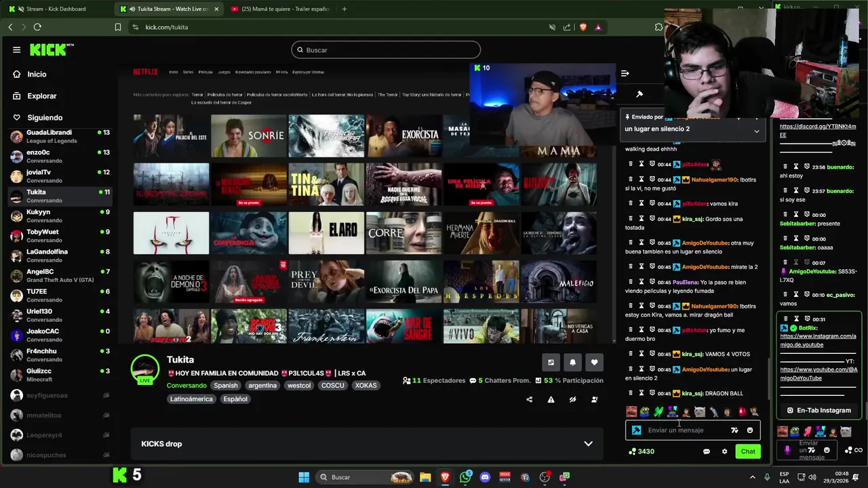The height and width of the screenshot is (488, 868).
Task: Open the Windows Start menu
Action: tap(304, 477)
